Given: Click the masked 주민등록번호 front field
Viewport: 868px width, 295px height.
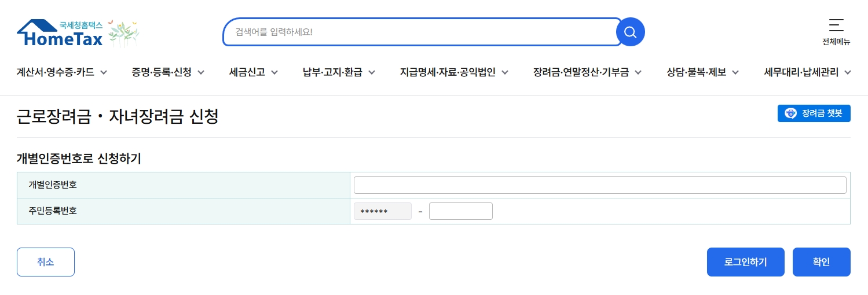Looking at the screenshot, I should coord(383,211).
